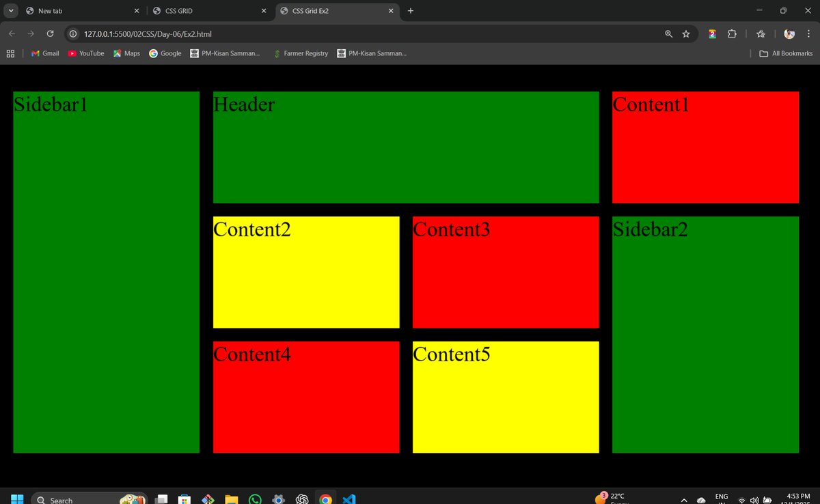The width and height of the screenshot is (820, 504).
Task: Open Visual Studio Code from the taskbar
Action: (349, 499)
